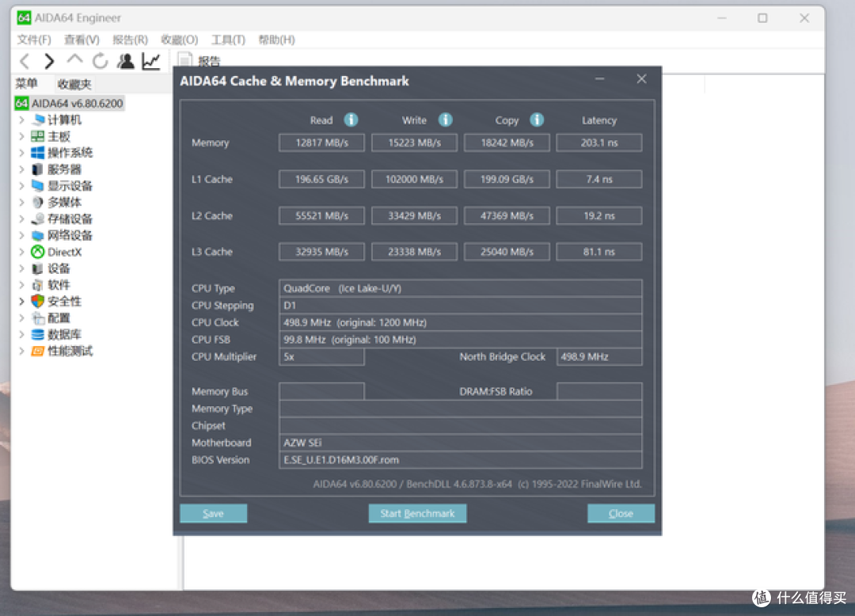Screen dimensions: 855x616
Task: Click the Memory Read 12817 MB/s value
Action: (x=321, y=143)
